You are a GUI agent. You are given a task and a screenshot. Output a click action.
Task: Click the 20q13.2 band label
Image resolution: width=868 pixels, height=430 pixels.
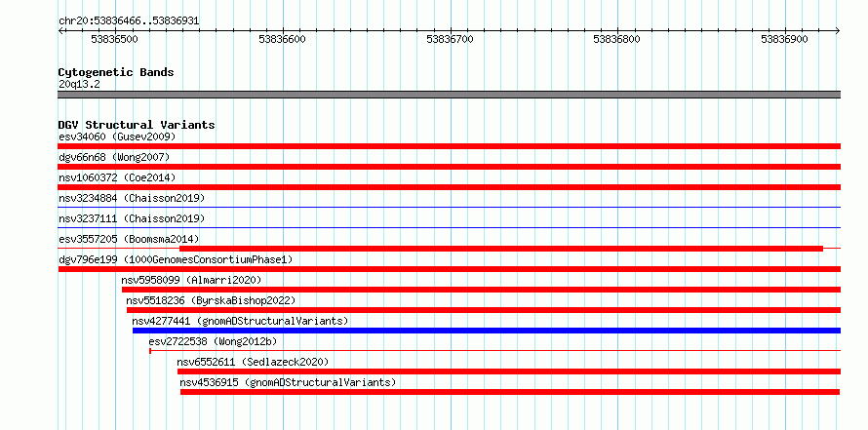point(79,85)
